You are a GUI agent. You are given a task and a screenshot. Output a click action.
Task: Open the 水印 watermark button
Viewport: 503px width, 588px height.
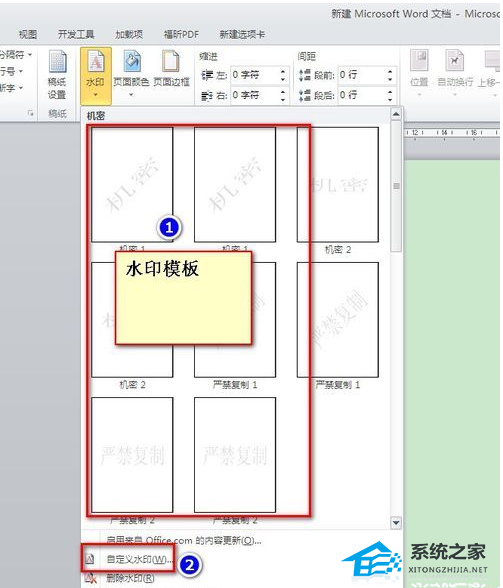tap(96, 75)
